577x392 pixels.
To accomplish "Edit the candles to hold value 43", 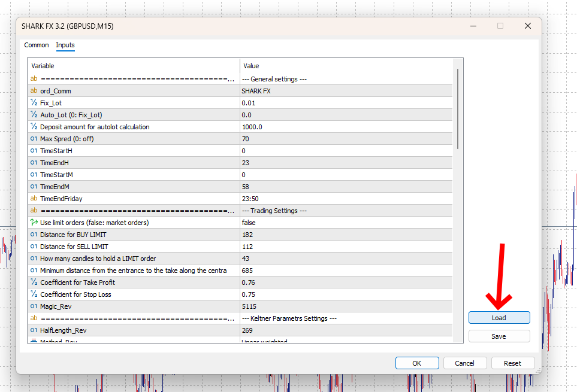I will [346, 259].
